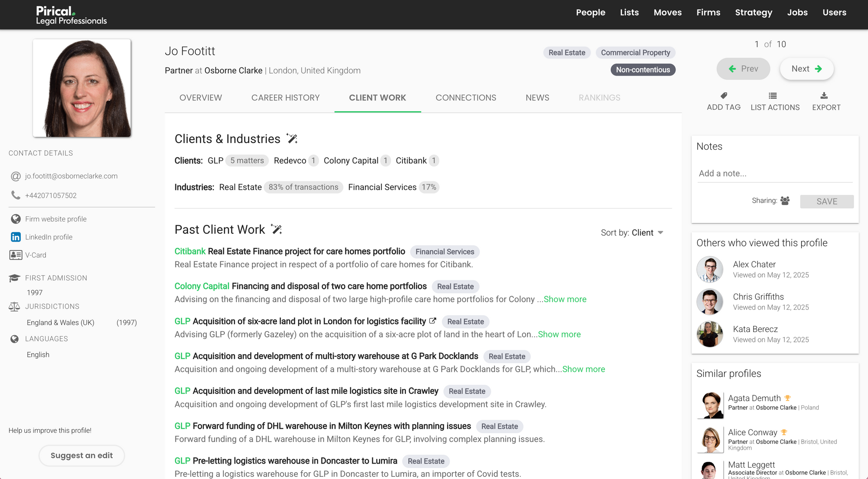Image resolution: width=868 pixels, height=479 pixels.
Task: Click the Real Estate tag pill in header
Action: click(567, 52)
